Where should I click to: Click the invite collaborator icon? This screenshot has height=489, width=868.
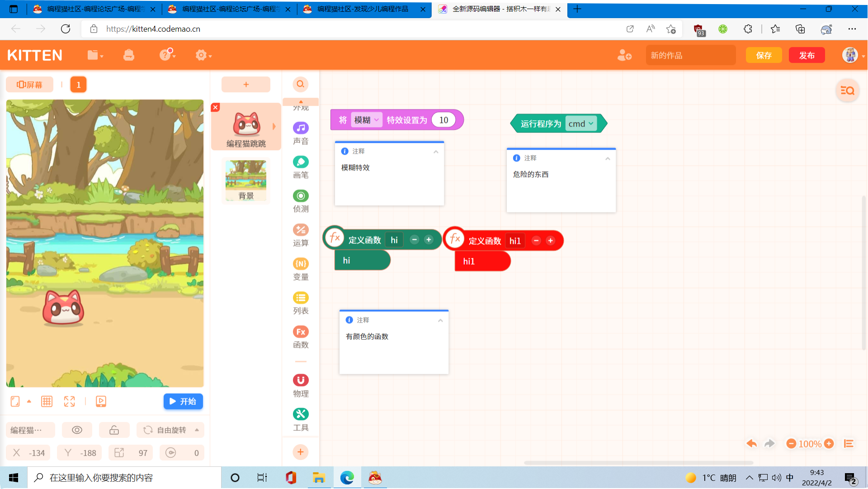pyautogui.click(x=624, y=55)
